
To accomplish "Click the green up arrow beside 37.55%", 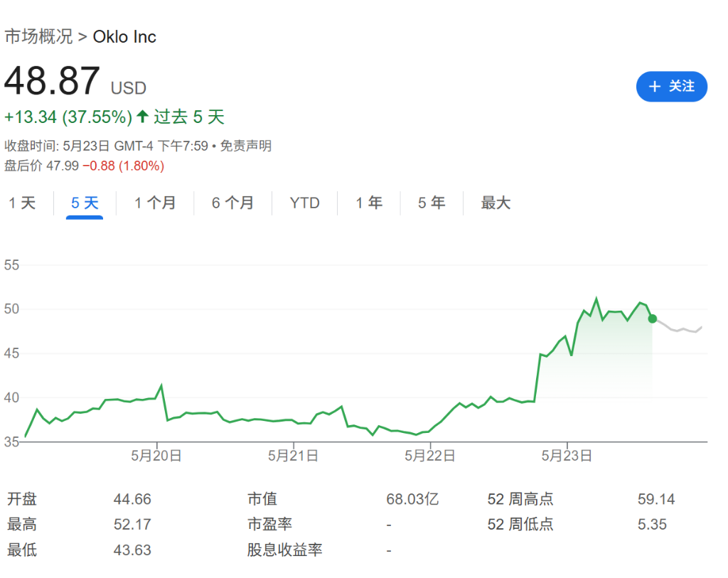I will coord(142,117).
